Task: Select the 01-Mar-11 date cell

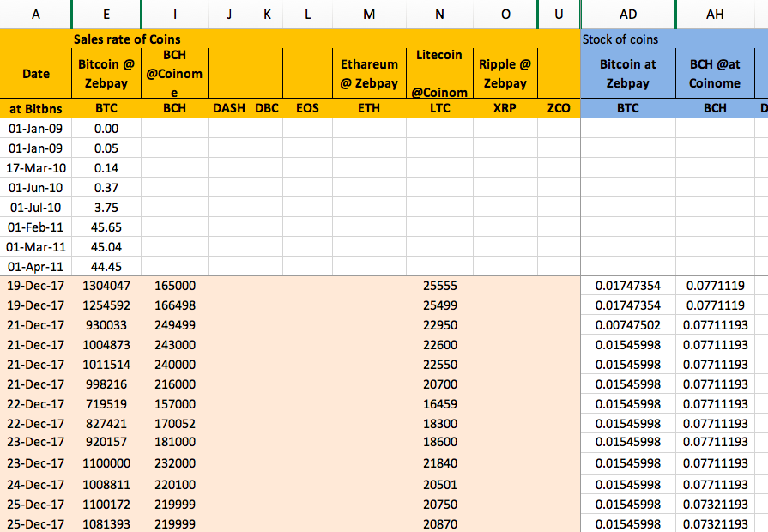Action: [x=36, y=247]
